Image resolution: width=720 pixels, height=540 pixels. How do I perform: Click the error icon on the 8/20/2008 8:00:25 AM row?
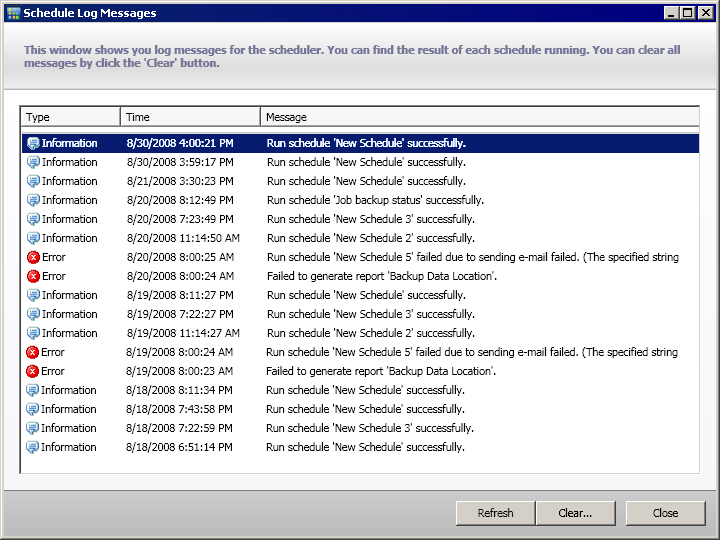pyautogui.click(x=33, y=257)
